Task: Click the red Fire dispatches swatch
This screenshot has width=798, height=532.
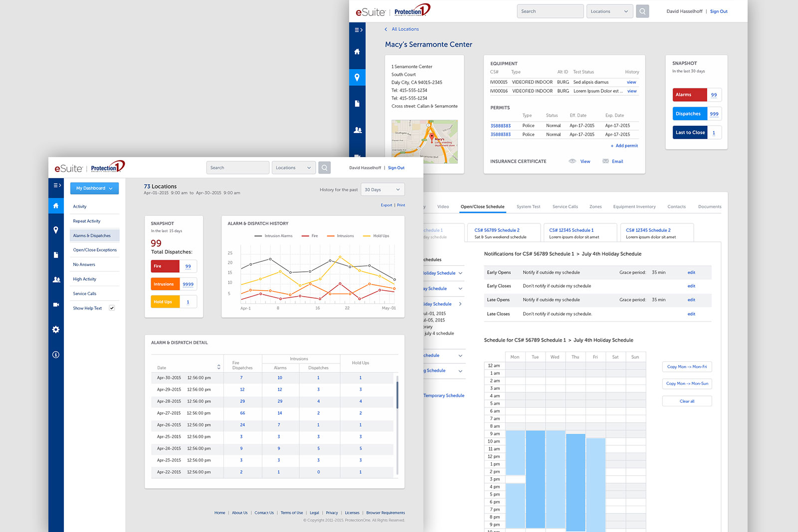Action: [165, 266]
